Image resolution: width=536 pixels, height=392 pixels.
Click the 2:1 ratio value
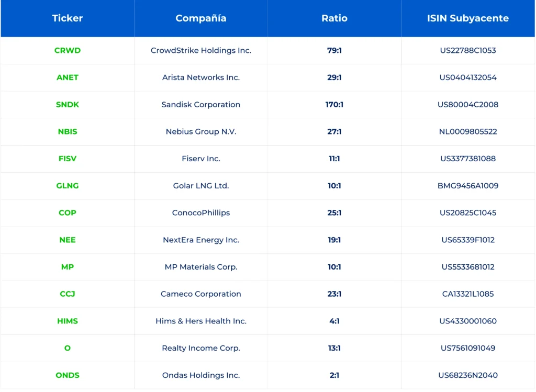pyautogui.click(x=334, y=375)
